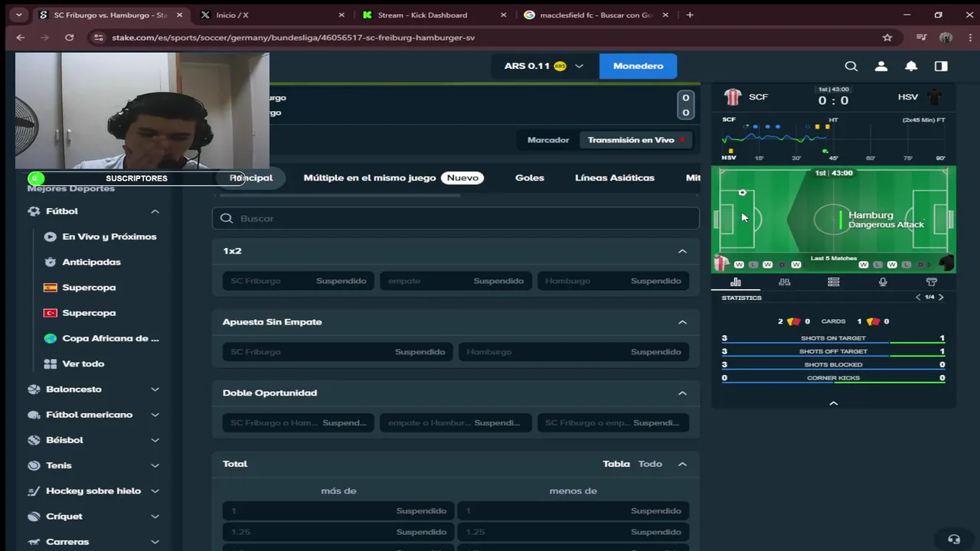Collapse Doble Oportunidad market
The height and width of the screenshot is (551, 980).
click(682, 393)
